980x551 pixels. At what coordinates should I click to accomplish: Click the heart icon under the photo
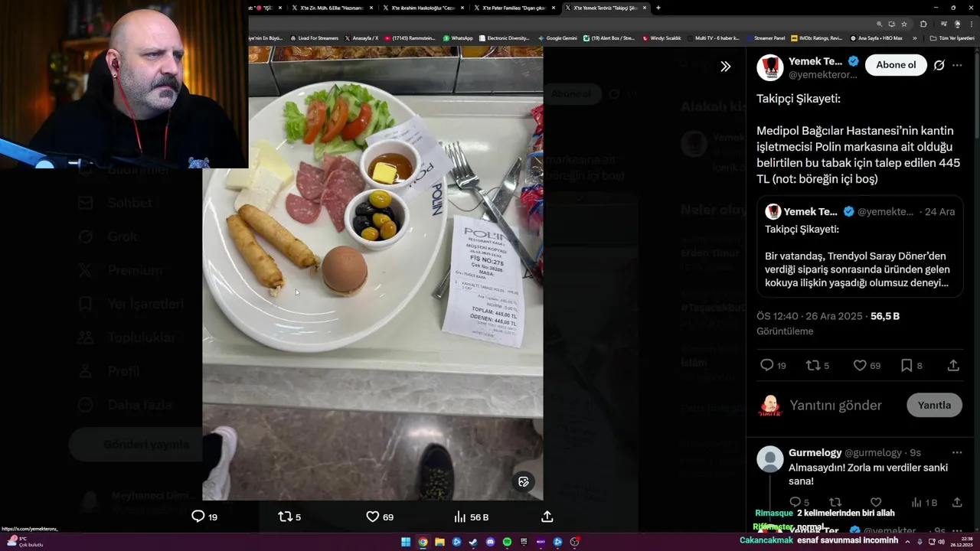coord(373,517)
